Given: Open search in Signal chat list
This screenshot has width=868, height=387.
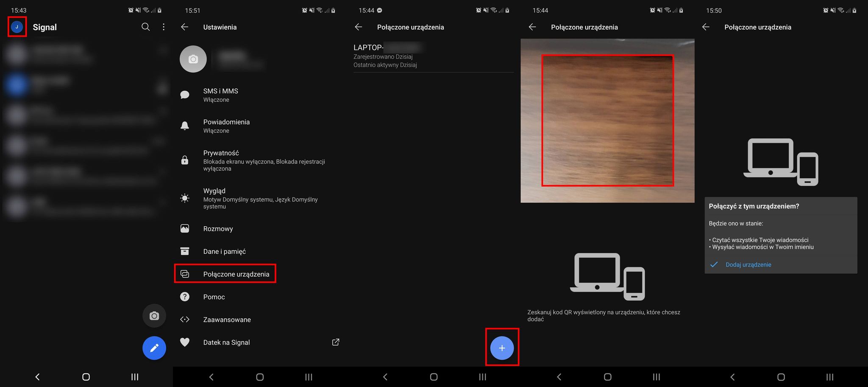Looking at the screenshot, I should click(x=146, y=27).
